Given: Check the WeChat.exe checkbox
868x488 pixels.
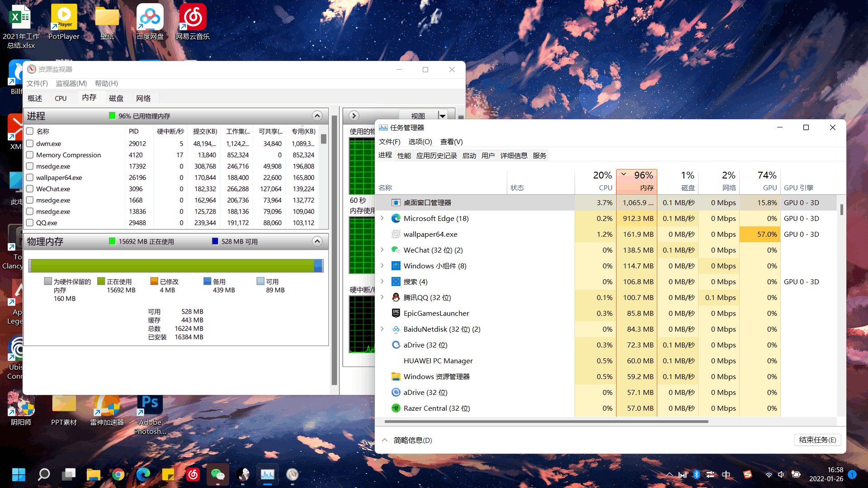Looking at the screenshot, I should click(30, 188).
